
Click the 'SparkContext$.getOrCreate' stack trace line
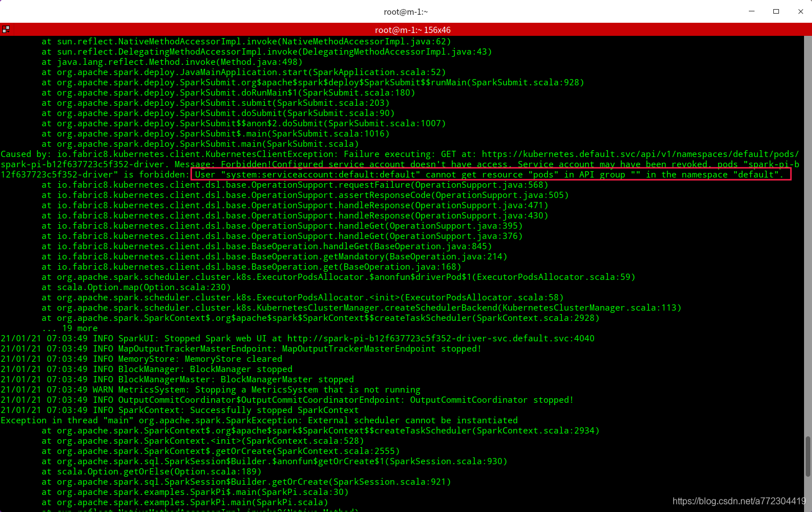(x=221, y=451)
